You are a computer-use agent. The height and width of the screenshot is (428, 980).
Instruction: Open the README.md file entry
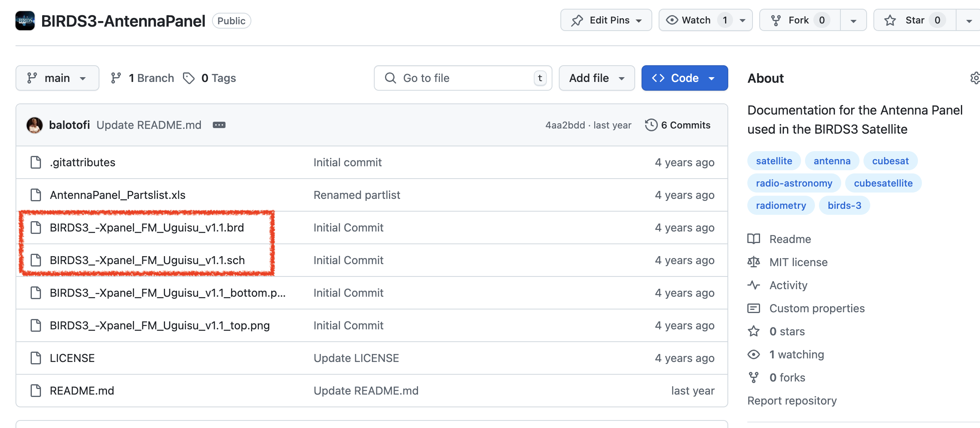[x=82, y=391]
